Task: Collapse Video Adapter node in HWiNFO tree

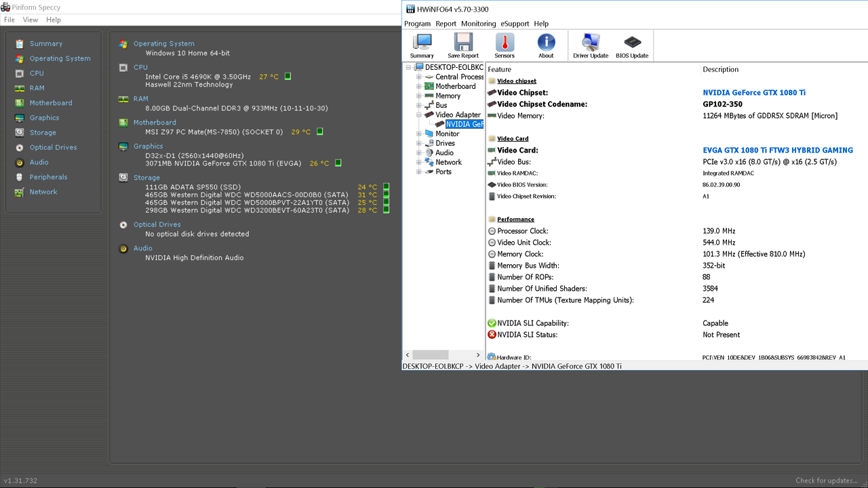Action: pos(419,115)
